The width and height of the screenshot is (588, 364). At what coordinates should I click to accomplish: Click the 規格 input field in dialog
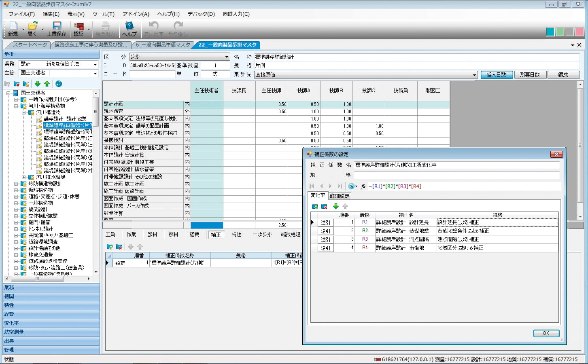[x=456, y=175]
